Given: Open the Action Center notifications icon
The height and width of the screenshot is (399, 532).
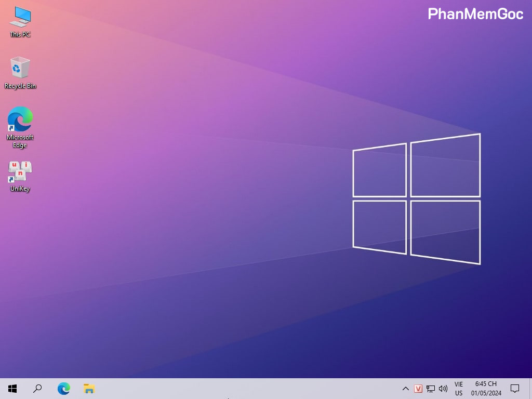Looking at the screenshot, I should (x=515, y=389).
